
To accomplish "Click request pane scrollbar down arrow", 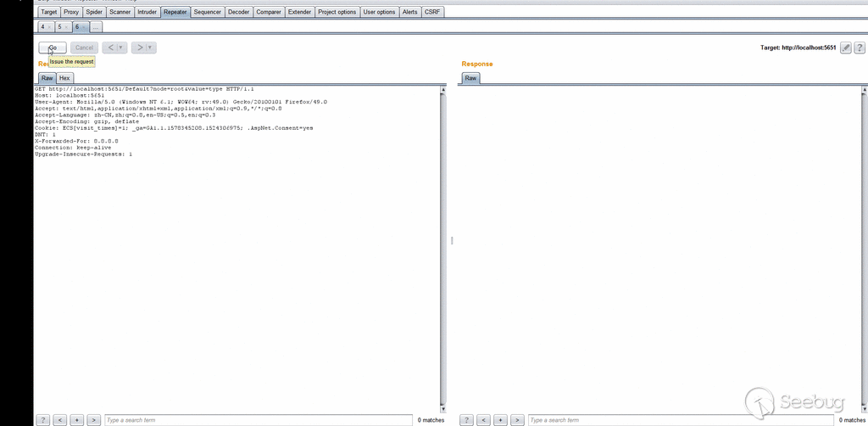I will point(442,409).
